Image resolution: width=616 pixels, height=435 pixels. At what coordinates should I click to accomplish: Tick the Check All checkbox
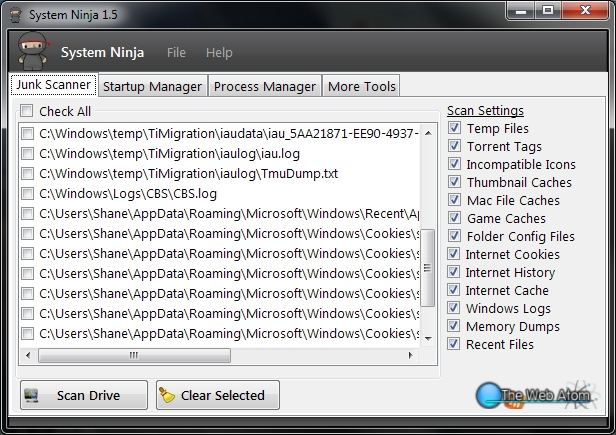point(27,111)
